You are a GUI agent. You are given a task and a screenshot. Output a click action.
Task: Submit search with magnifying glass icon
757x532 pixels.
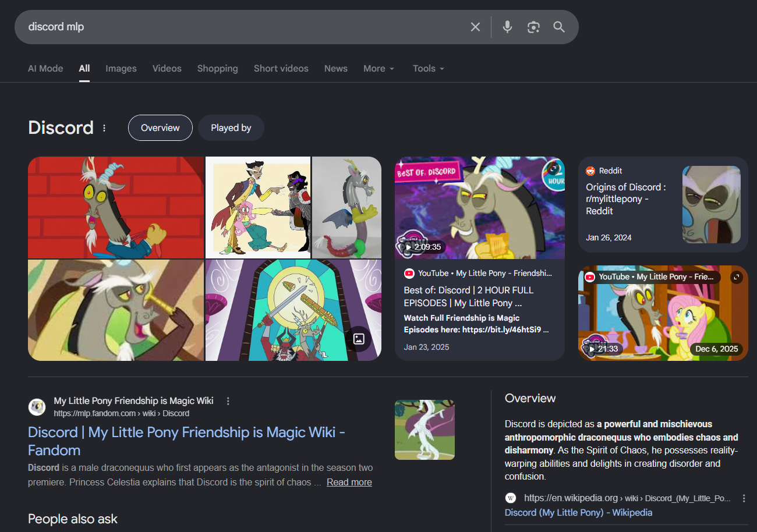coord(559,27)
